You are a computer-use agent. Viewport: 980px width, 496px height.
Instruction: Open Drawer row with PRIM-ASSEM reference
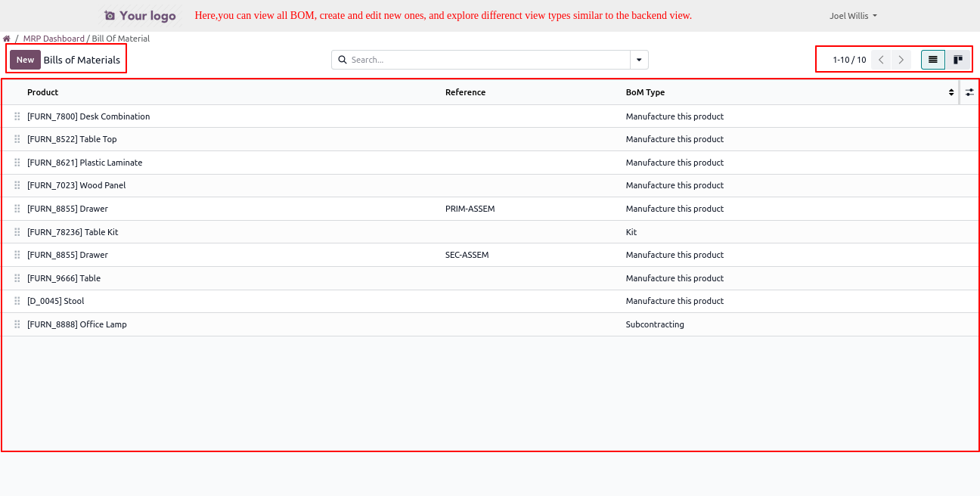(x=68, y=209)
